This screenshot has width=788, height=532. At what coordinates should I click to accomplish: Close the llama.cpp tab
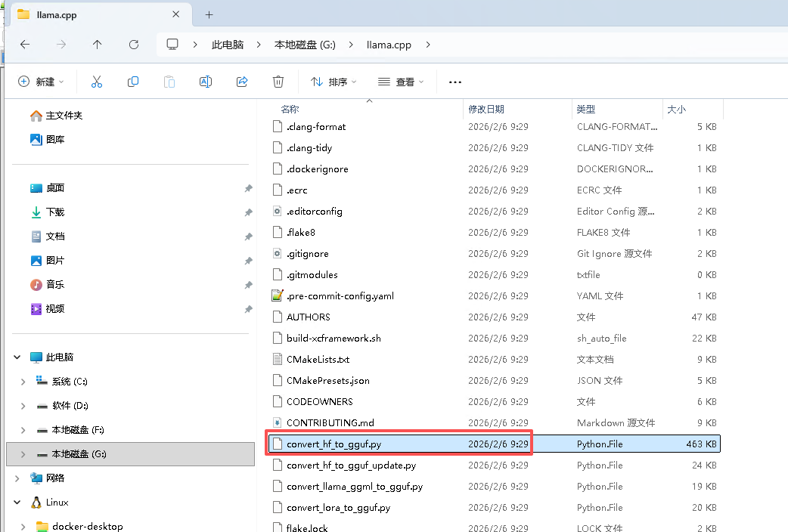pos(176,14)
